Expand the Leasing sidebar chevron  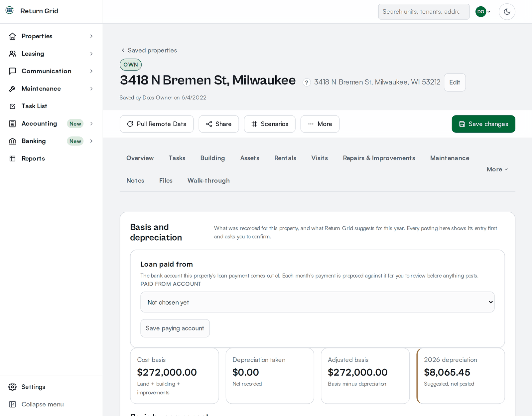coord(91,54)
